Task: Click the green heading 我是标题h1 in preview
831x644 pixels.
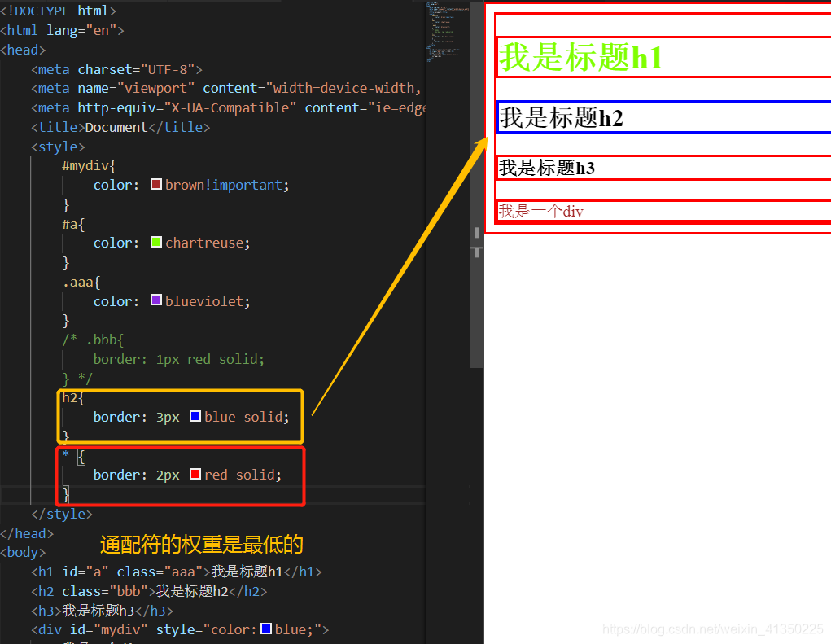Action: tap(581, 57)
